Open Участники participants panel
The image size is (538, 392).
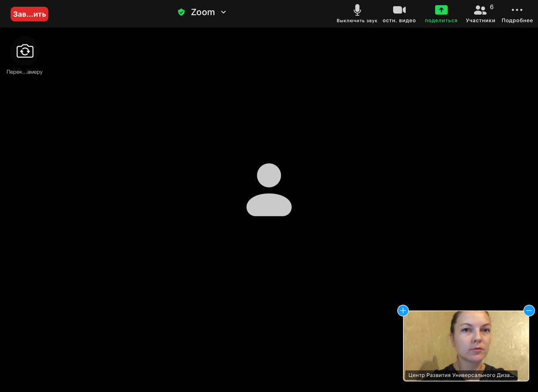pyautogui.click(x=481, y=14)
